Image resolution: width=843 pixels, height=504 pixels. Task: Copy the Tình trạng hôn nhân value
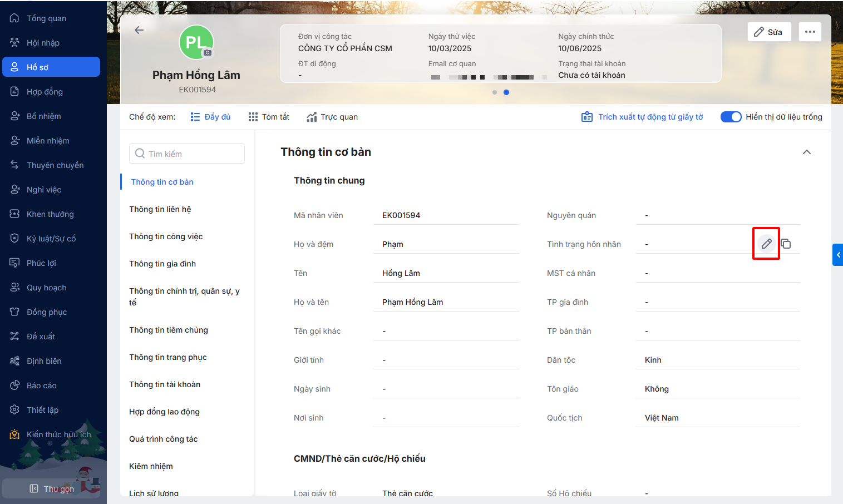[786, 244]
